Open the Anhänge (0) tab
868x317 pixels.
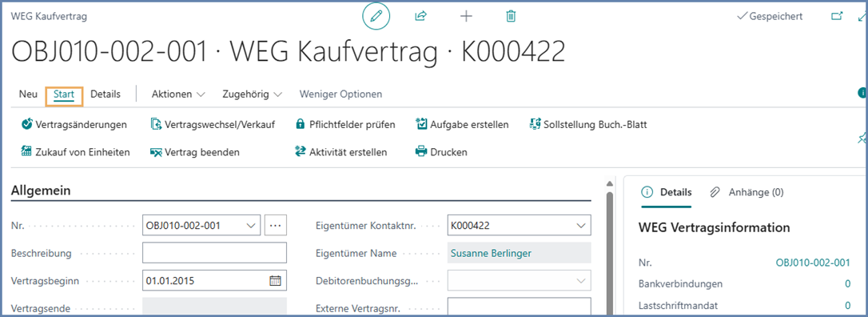point(747,192)
